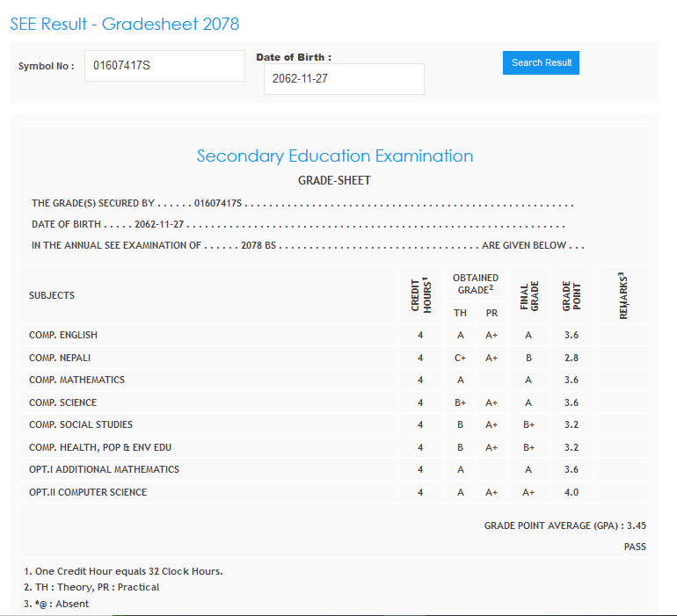Click the OPT.I ADDITIONAL MATHEMATICS subject name

coord(104,470)
